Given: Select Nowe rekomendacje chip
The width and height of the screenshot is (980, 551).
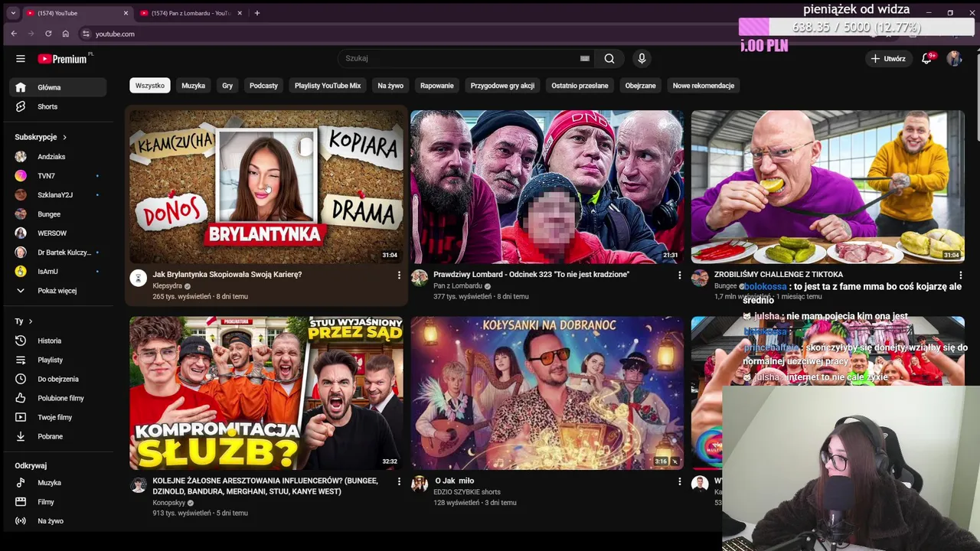Looking at the screenshot, I should click(x=704, y=86).
